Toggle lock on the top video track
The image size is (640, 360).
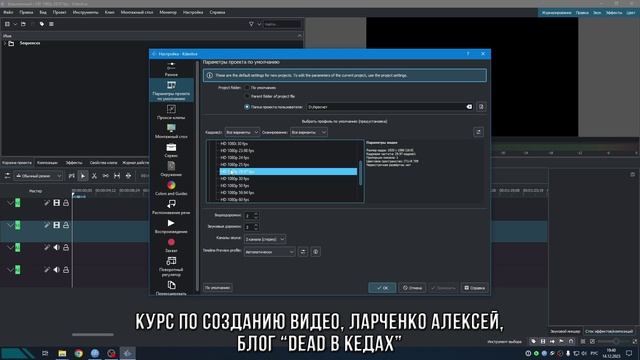pyautogui.click(x=66, y=203)
